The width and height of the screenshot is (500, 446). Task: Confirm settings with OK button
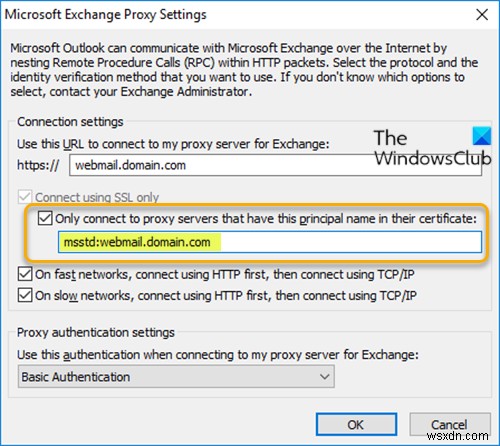(x=356, y=424)
